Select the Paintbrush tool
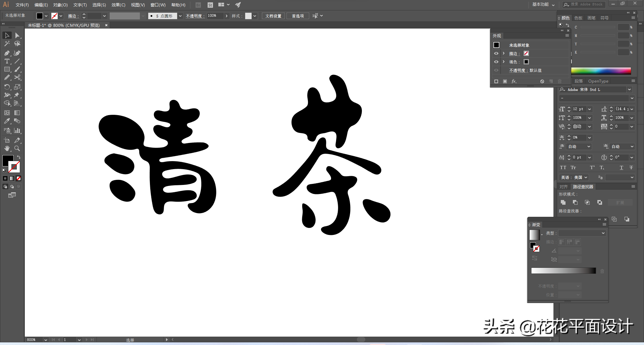 pos(17,69)
